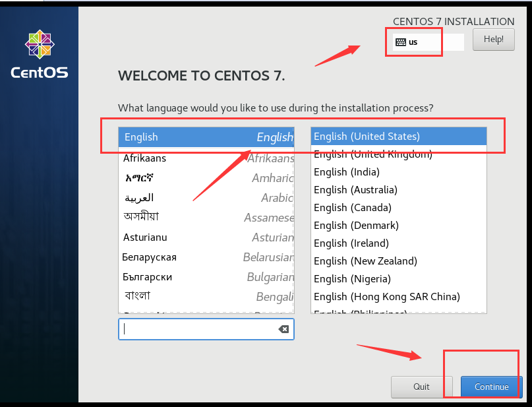532x407 pixels.
Task: Choose English (New Zealand) locale
Action: tap(399, 261)
